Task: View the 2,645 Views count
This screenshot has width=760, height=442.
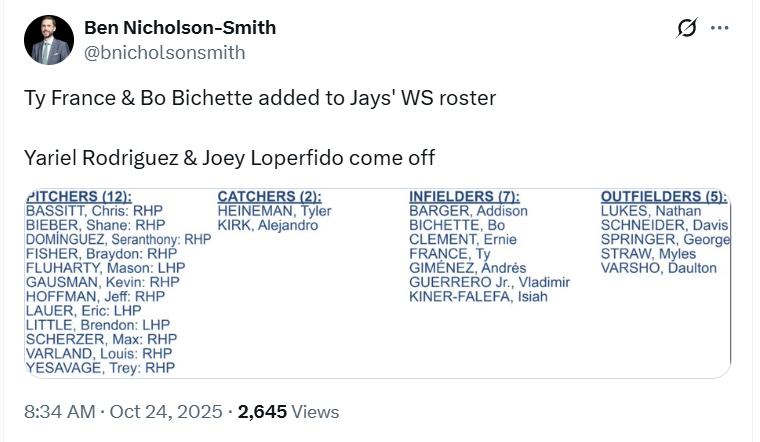Action: click(x=288, y=411)
